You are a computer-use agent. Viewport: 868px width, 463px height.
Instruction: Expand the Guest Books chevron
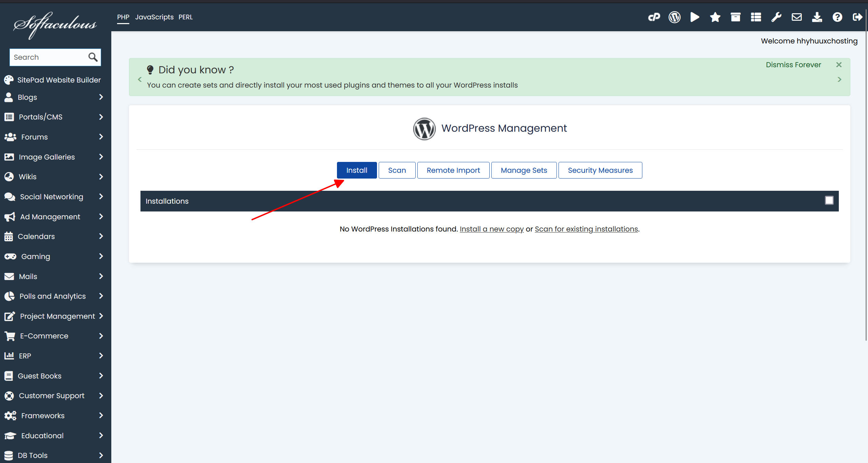click(101, 376)
